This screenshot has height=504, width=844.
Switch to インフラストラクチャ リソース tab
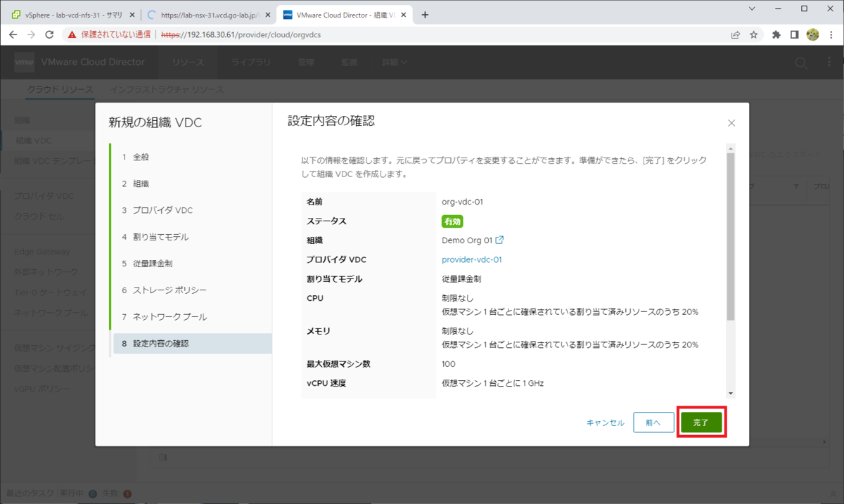(x=167, y=90)
